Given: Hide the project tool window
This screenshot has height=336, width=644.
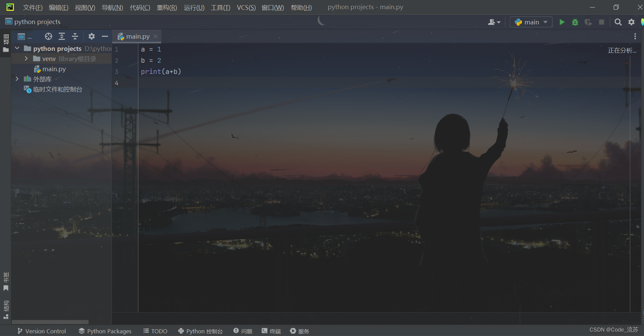Looking at the screenshot, I should coord(105,36).
